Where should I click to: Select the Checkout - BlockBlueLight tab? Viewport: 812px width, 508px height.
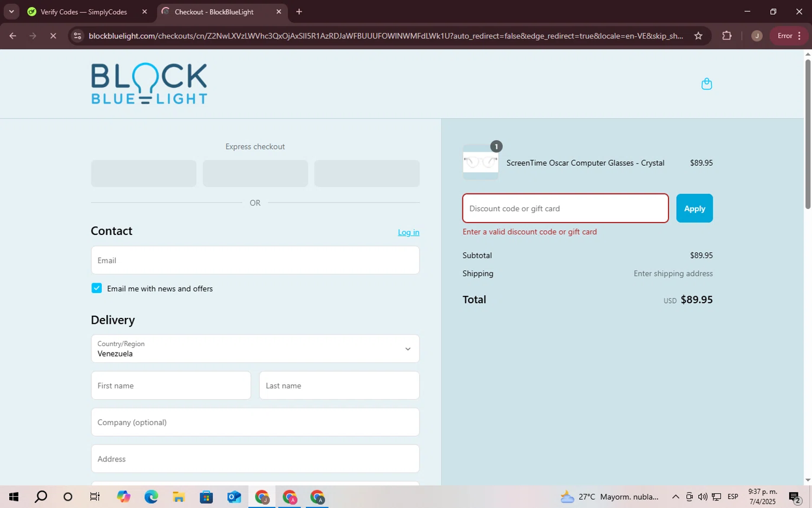[x=214, y=12]
